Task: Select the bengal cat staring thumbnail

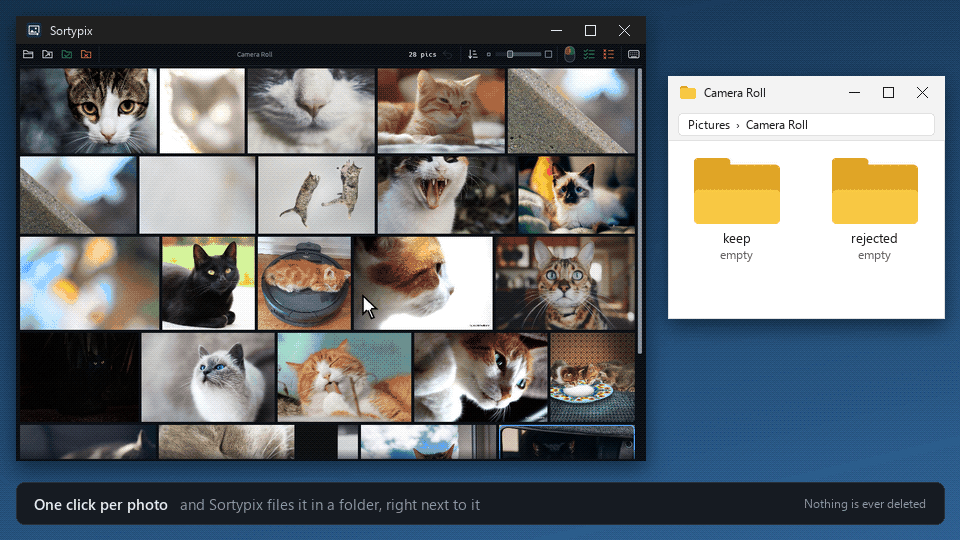Action: pyautogui.click(x=565, y=283)
